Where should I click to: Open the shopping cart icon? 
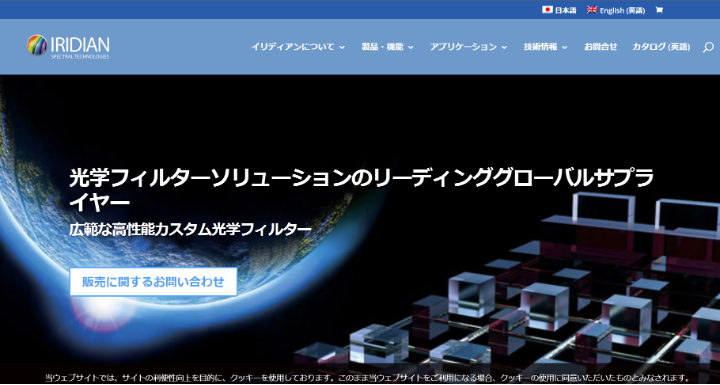click(659, 10)
